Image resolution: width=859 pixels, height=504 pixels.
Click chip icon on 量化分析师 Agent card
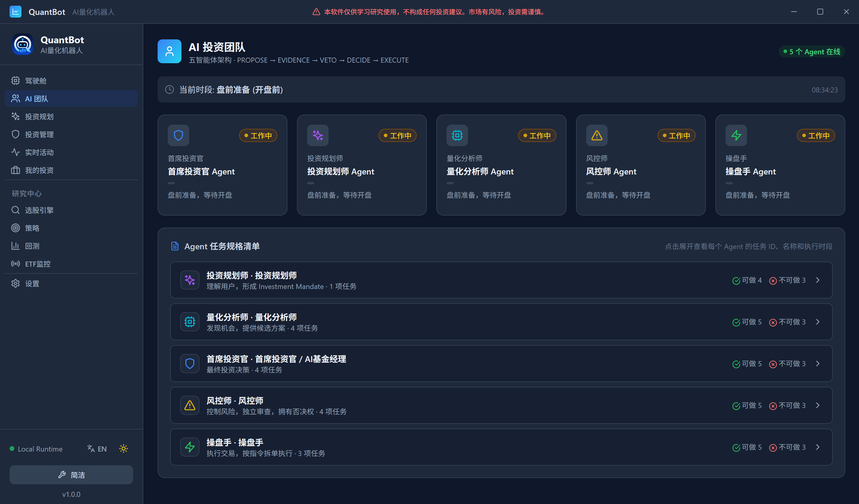tap(457, 135)
